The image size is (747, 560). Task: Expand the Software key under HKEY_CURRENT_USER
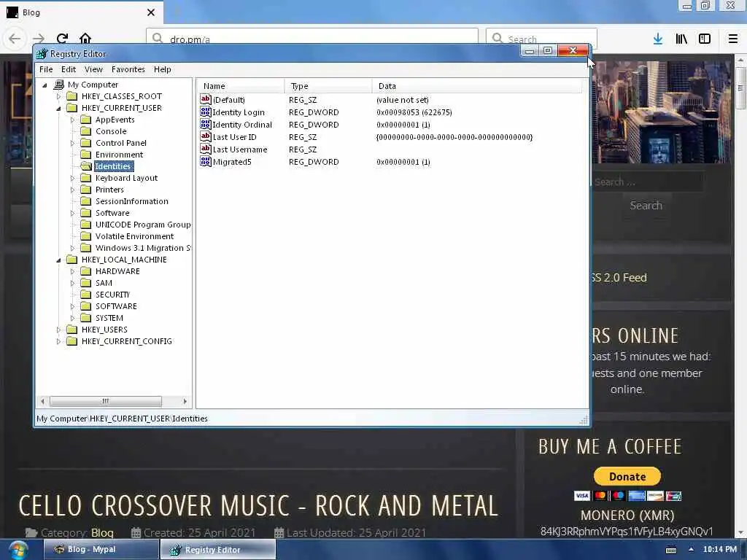[x=72, y=214]
